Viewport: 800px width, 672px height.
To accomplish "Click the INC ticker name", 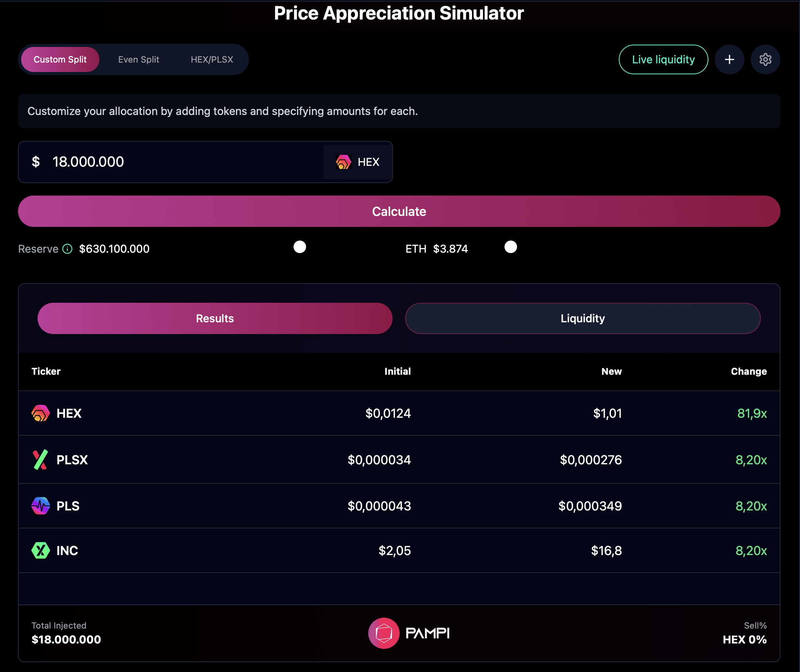I will pyautogui.click(x=67, y=550).
